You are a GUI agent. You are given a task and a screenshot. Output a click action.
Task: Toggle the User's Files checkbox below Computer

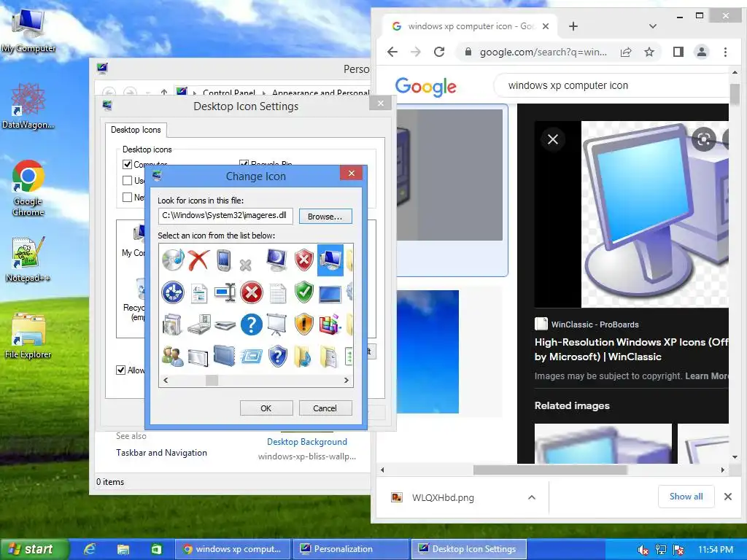(127, 181)
